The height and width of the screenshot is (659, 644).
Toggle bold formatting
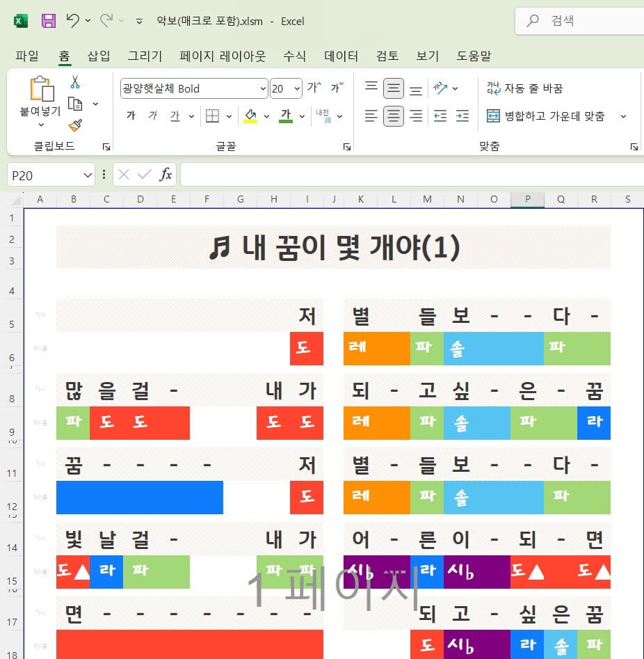131,116
